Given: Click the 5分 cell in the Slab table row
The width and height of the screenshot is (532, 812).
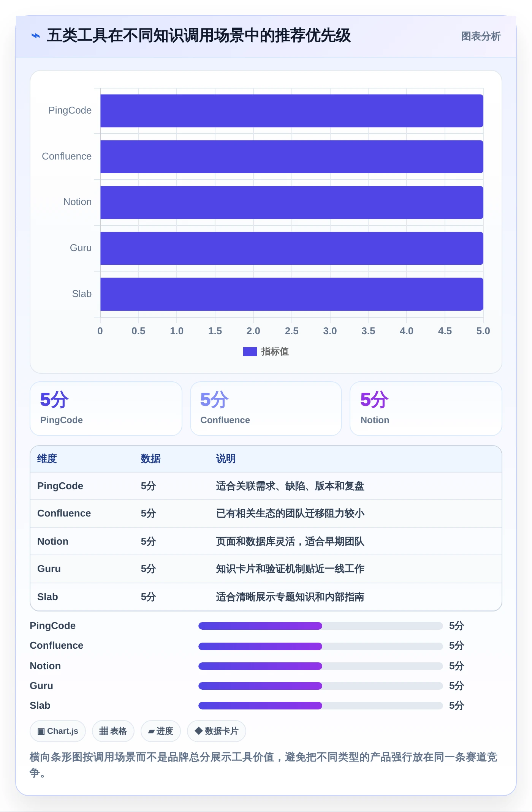Looking at the screenshot, I should 149,597.
